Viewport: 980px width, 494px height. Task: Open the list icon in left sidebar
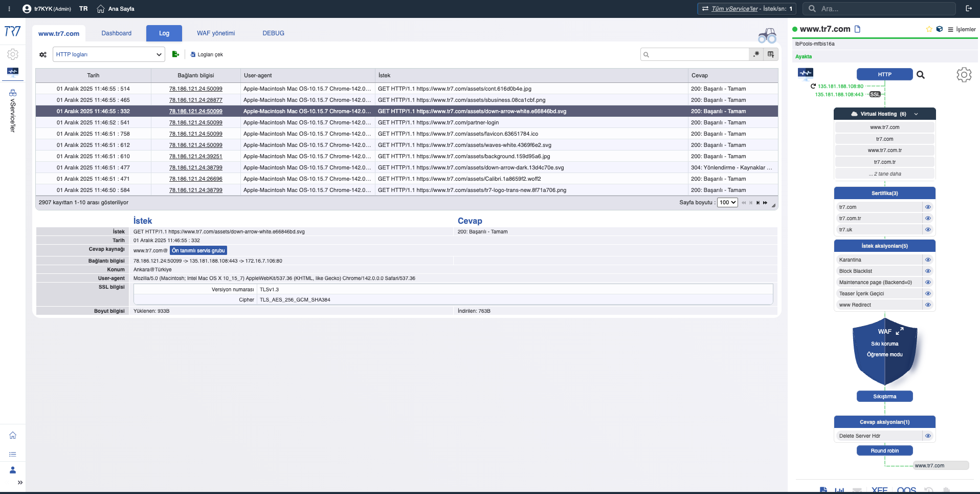pyautogui.click(x=13, y=454)
